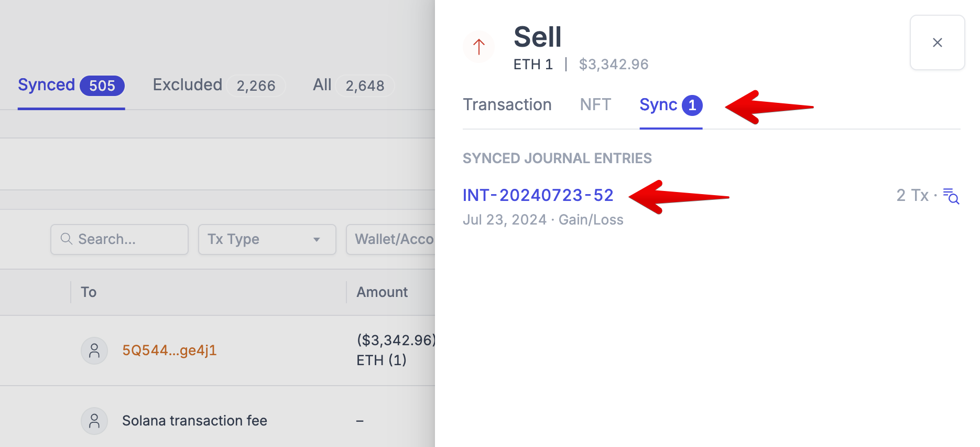Click the Amount column header
This screenshot has height=447, width=980.
[382, 292]
